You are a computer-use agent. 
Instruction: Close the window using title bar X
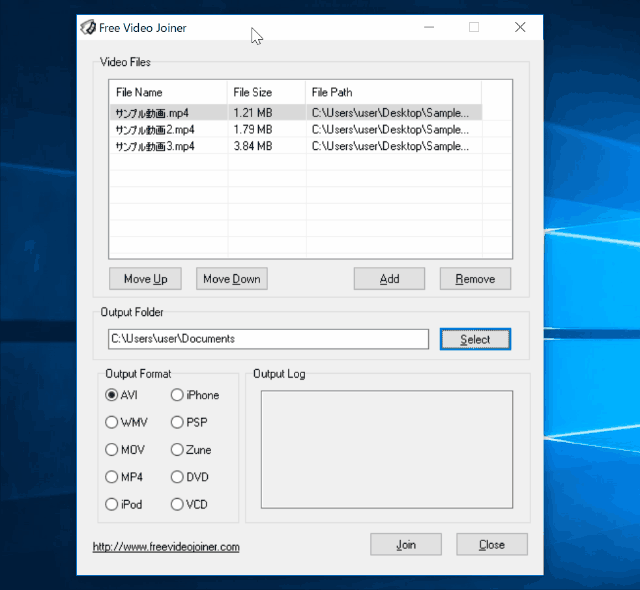tap(520, 27)
